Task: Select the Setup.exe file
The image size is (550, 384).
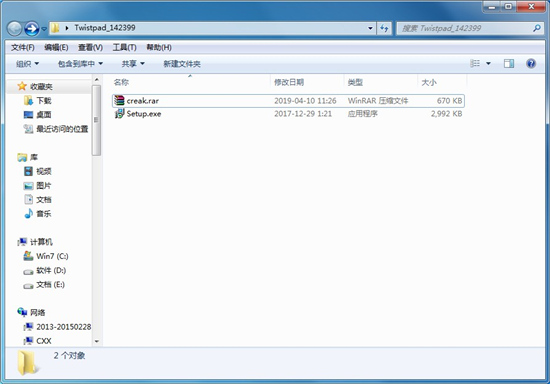Action: (x=288, y=114)
